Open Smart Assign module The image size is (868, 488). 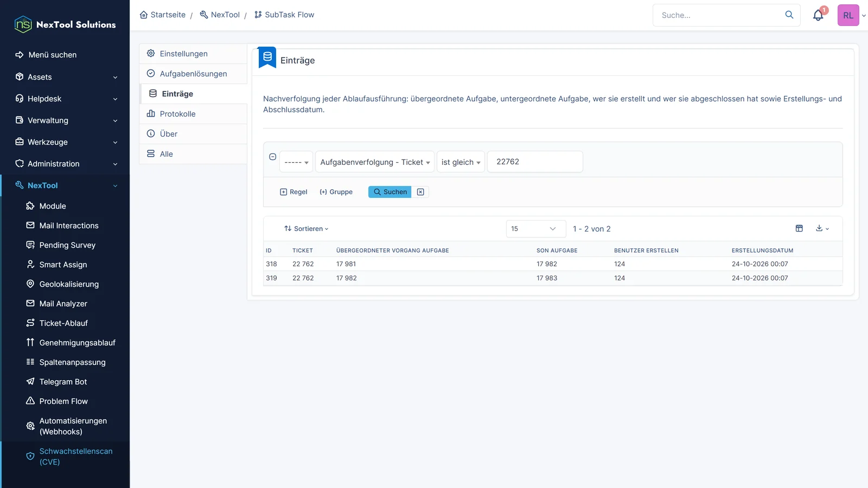point(63,265)
